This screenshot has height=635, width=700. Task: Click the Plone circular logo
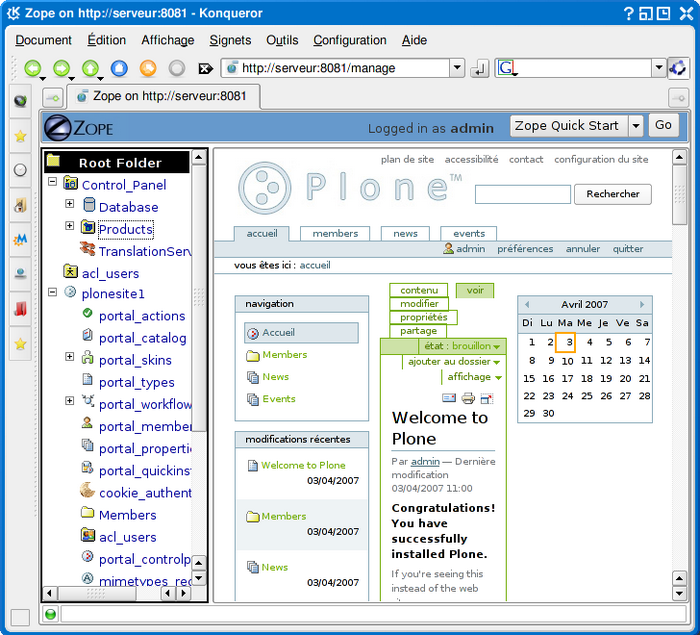tap(264, 188)
